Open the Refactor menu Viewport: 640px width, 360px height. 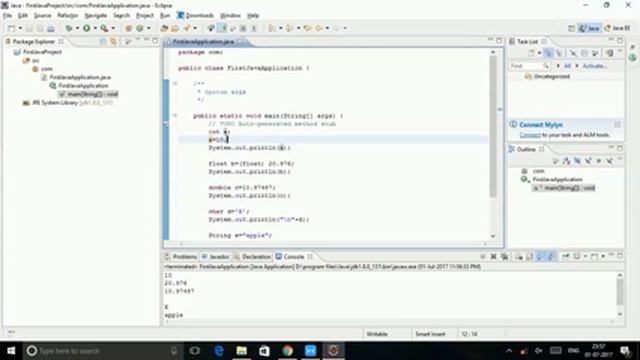point(67,16)
